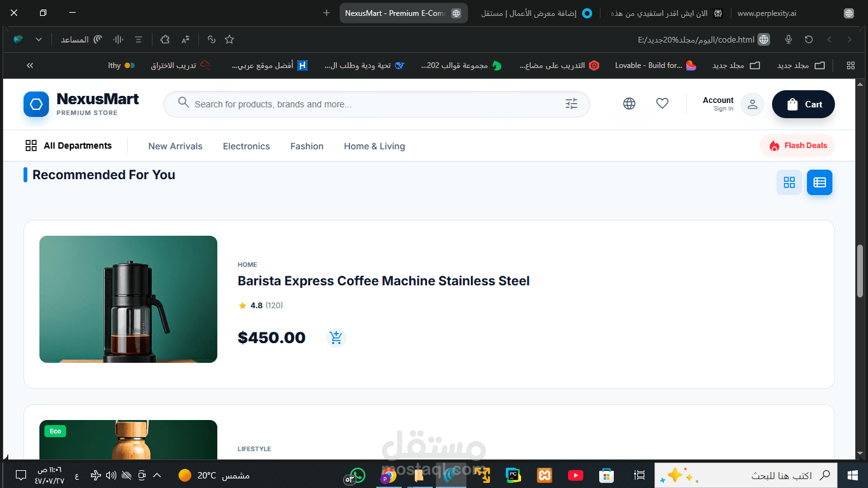The height and width of the screenshot is (488, 868).
Task: Click the LIFESTYLE category label
Action: coord(254,449)
